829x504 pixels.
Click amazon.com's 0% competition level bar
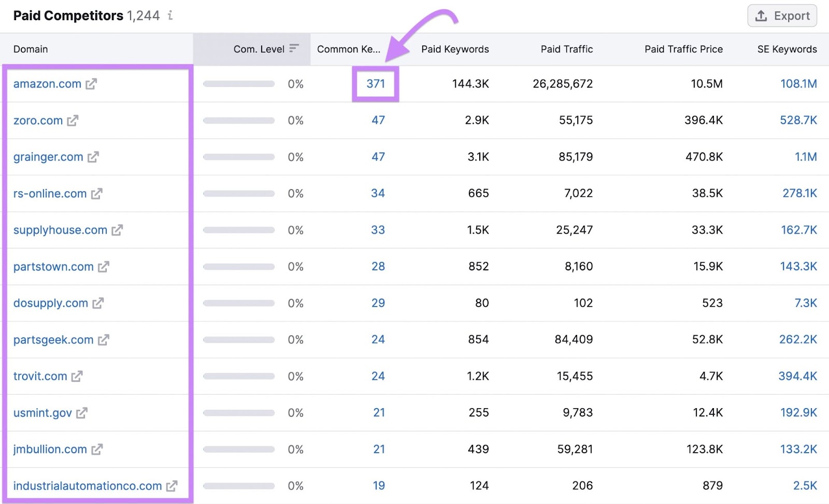point(239,83)
